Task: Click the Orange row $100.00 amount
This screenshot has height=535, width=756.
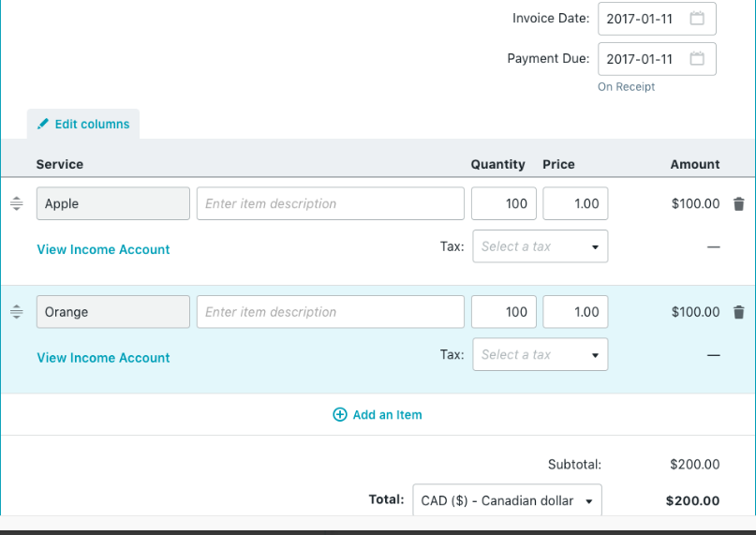Action: click(x=695, y=312)
